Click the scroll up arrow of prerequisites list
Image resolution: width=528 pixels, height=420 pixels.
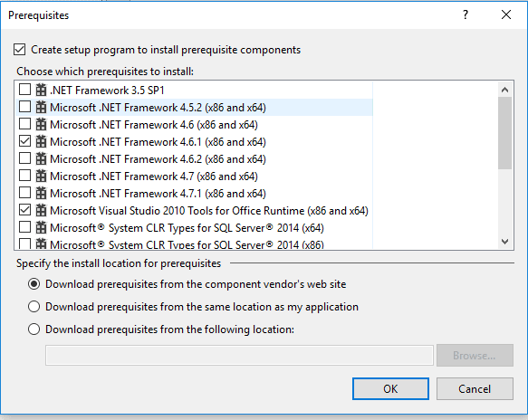(x=504, y=90)
